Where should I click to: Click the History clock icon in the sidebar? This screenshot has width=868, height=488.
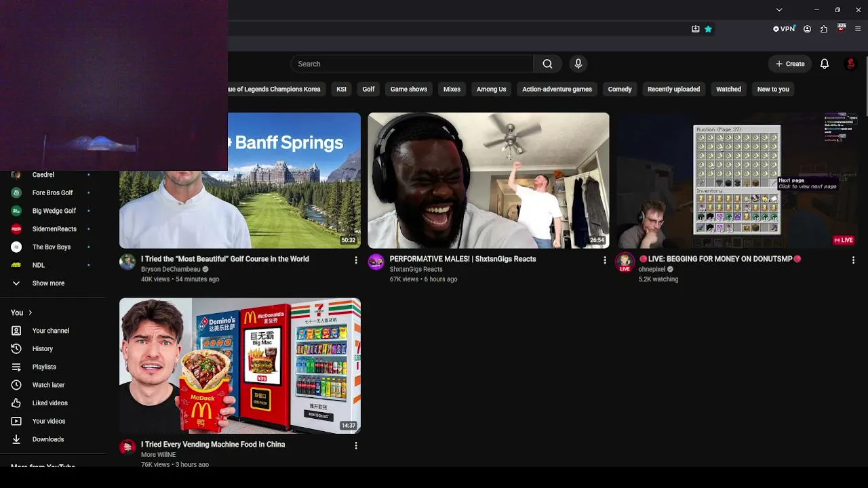(x=16, y=348)
